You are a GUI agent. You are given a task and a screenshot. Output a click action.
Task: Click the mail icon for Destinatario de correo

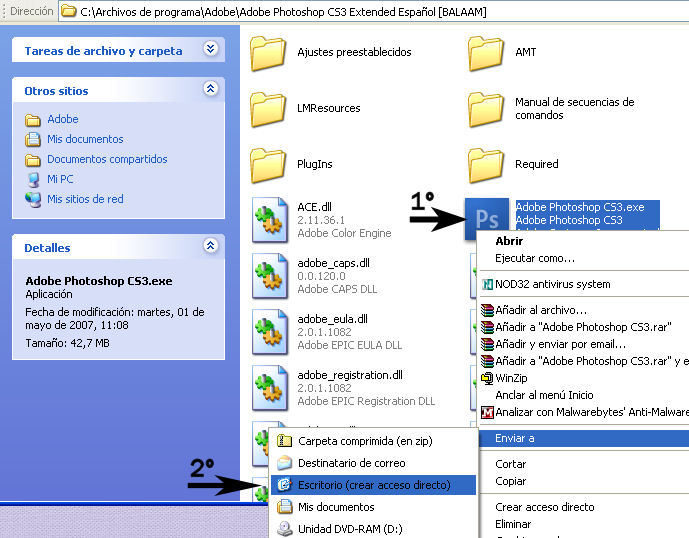tap(284, 462)
